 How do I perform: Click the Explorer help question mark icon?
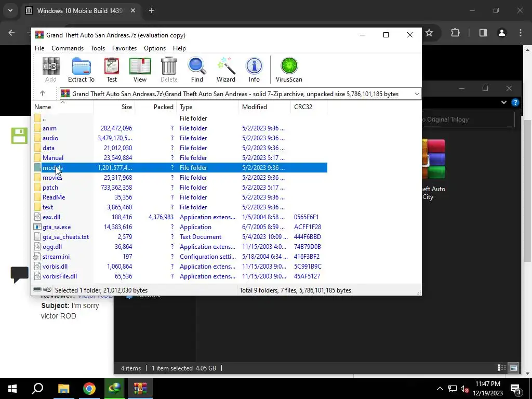coord(515,102)
